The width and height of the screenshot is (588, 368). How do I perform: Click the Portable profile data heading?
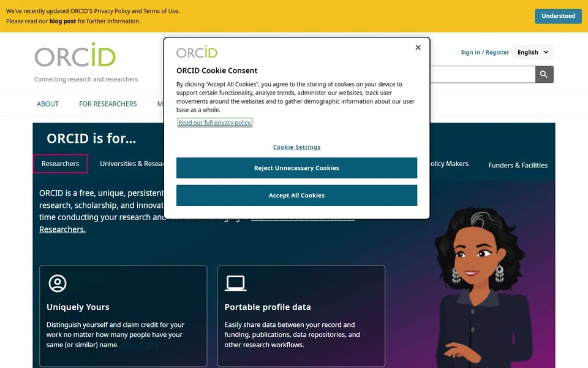click(268, 307)
